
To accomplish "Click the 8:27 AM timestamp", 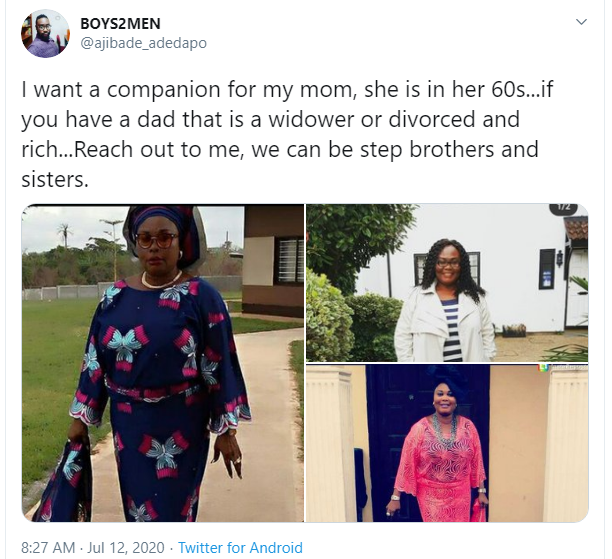I will pos(48,548).
